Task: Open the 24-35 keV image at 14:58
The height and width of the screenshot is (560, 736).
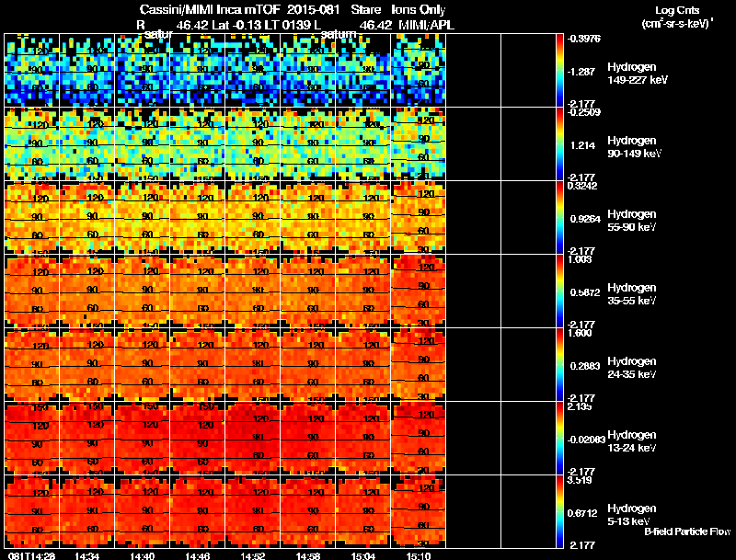Action: [308, 365]
